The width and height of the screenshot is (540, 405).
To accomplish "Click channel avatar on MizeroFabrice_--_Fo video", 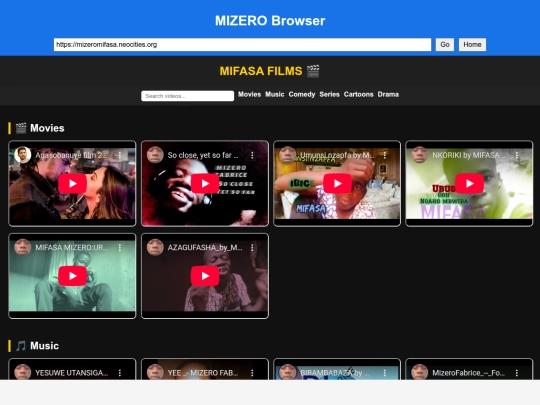I will point(420,372).
